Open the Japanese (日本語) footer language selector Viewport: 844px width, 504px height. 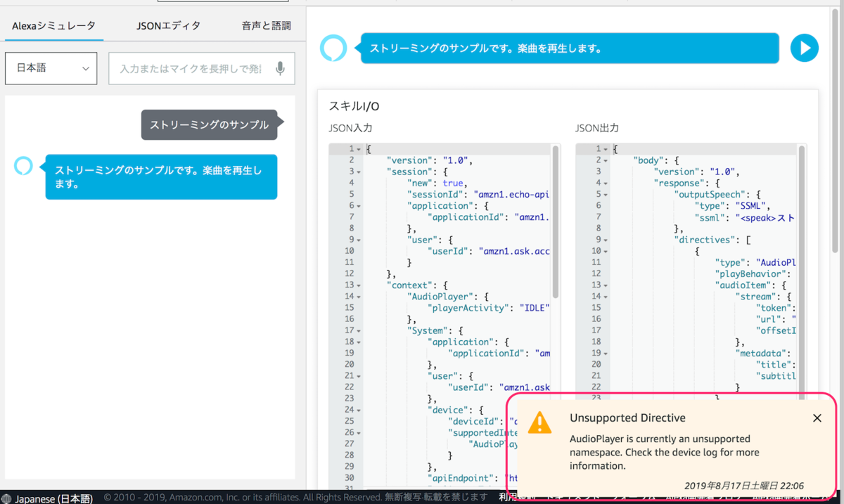pyautogui.click(x=47, y=498)
